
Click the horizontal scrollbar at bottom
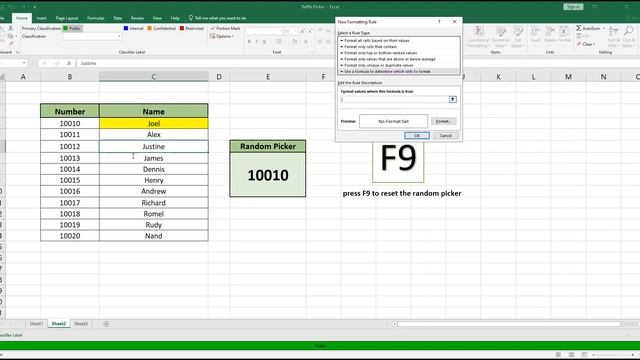[509, 324]
